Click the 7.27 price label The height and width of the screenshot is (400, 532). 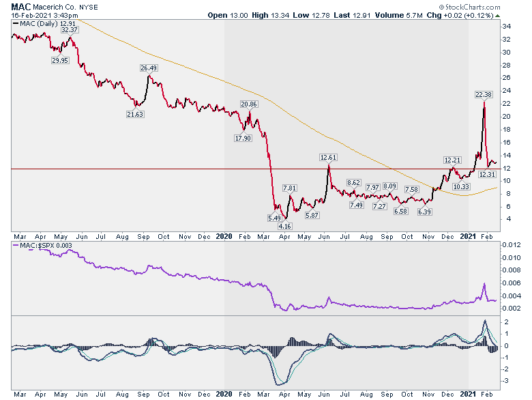pyautogui.click(x=379, y=206)
